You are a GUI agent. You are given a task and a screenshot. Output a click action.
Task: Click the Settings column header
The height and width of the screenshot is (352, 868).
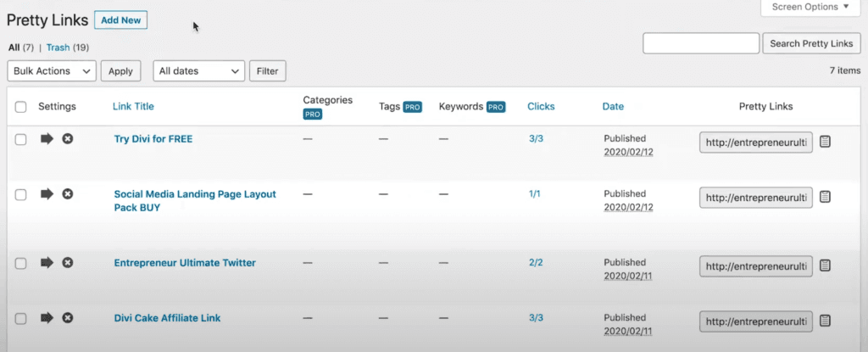(57, 106)
